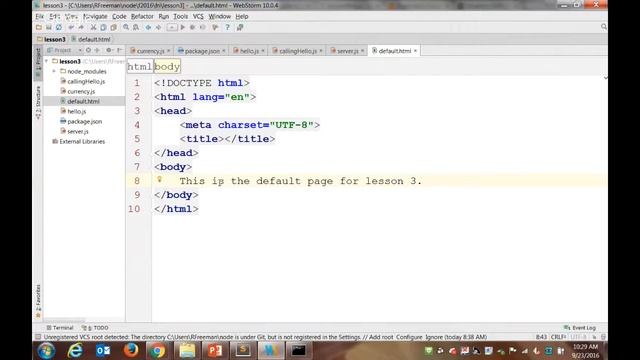Click the body breadcrumb in editor
This screenshot has height=360, width=640.
pos(167,67)
